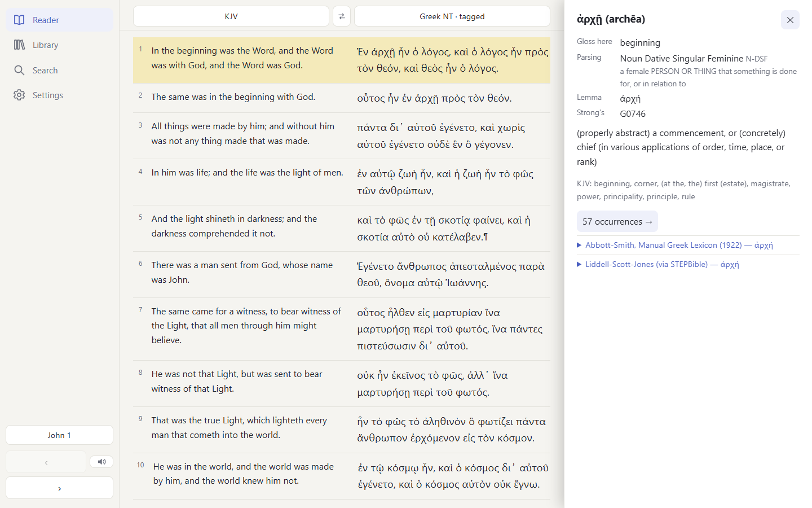Open the KJV translation selector
This screenshot has height=508, width=812.
(231, 16)
